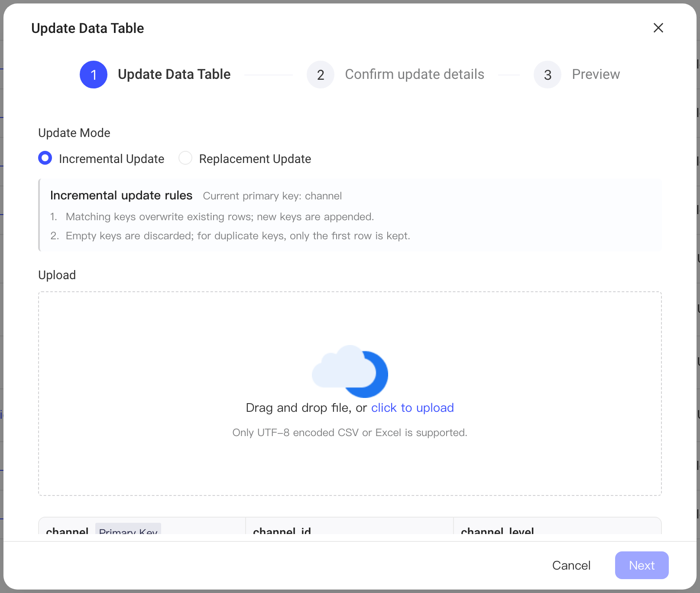700x593 pixels.
Task: Click the 'Update Data Table' step label
Action: tap(174, 74)
